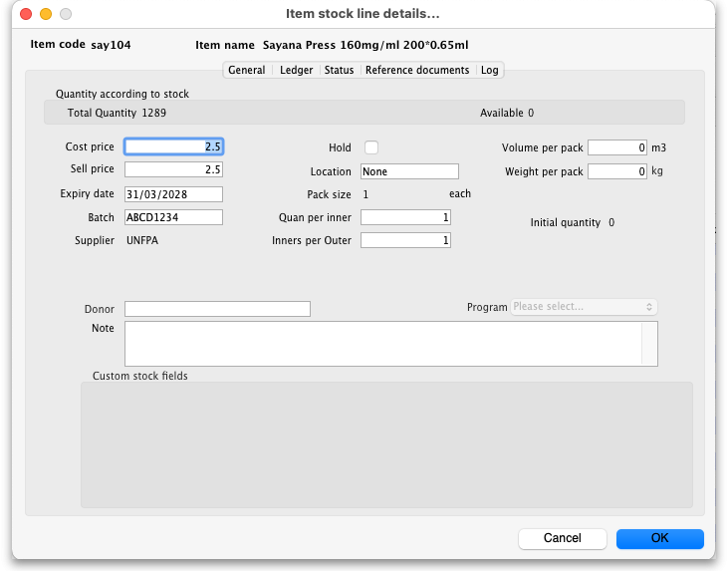Image resolution: width=728 pixels, height=571 pixels.
Task: Click the Volume per pack field
Action: pos(617,147)
